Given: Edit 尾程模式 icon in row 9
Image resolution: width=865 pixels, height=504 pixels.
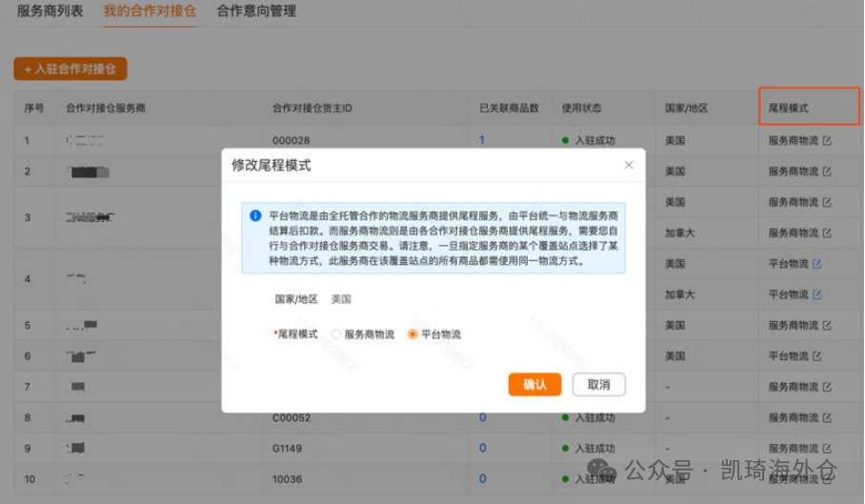Looking at the screenshot, I should click(826, 449).
